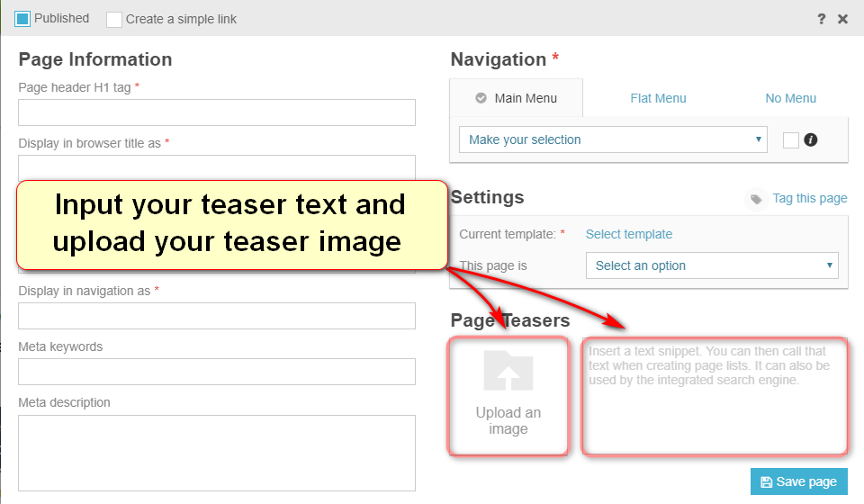The width and height of the screenshot is (864, 504).
Task: Click the Page Information heading
Action: tap(95, 59)
